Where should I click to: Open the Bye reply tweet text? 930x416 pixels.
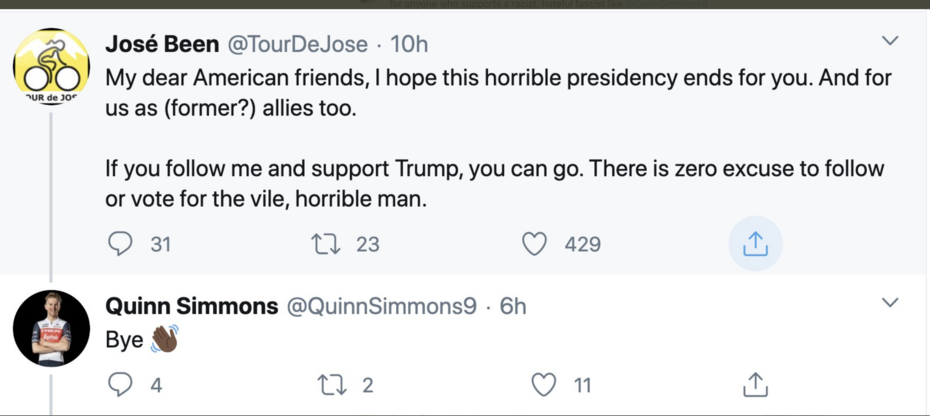point(125,340)
